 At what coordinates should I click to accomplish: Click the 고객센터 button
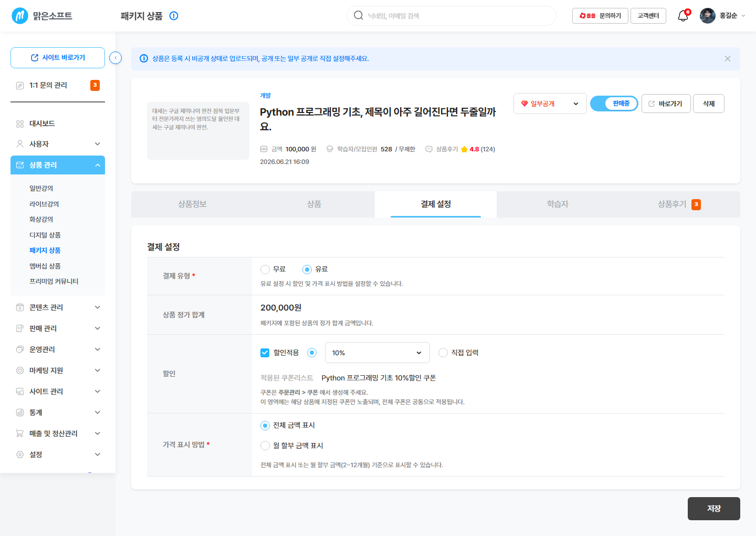pyautogui.click(x=648, y=16)
